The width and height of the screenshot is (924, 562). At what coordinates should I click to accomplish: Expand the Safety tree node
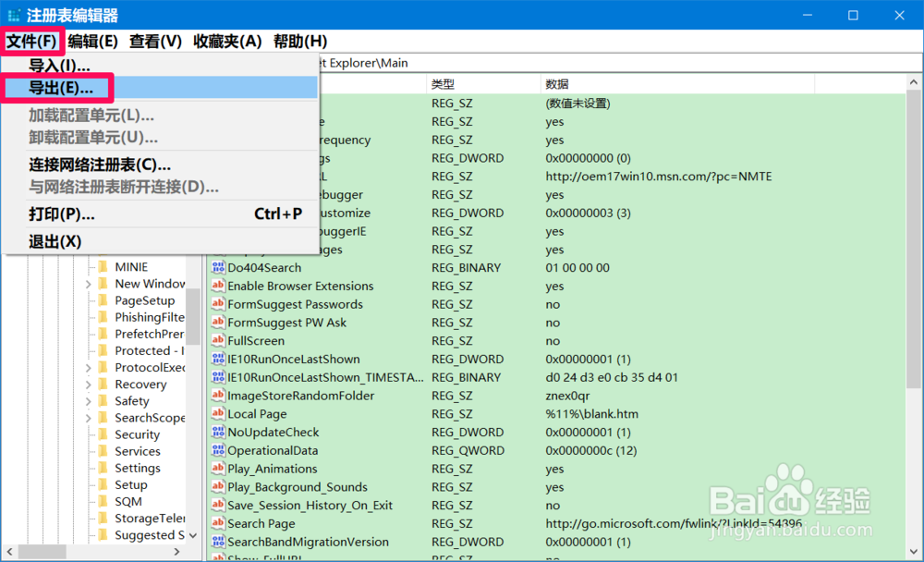click(88, 401)
